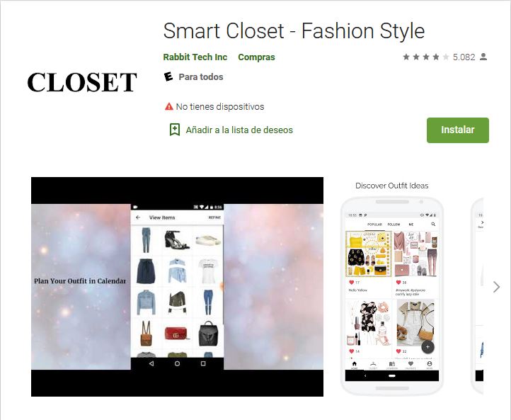The width and height of the screenshot is (511, 420).
Task: Play the 'Plan Your Outfit' video preview
Action: [177, 287]
